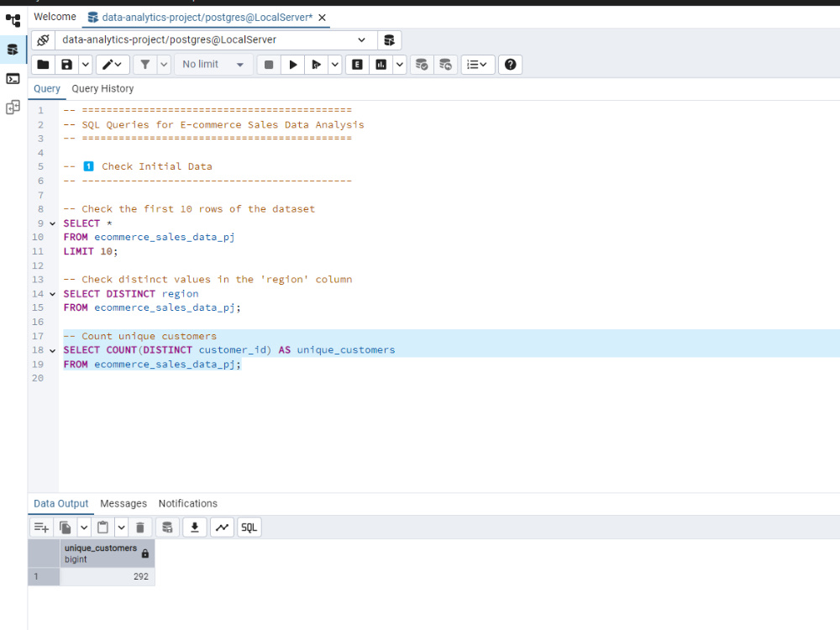
Task: Click the Filter rows funnel icon
Action: pos(145,65)
